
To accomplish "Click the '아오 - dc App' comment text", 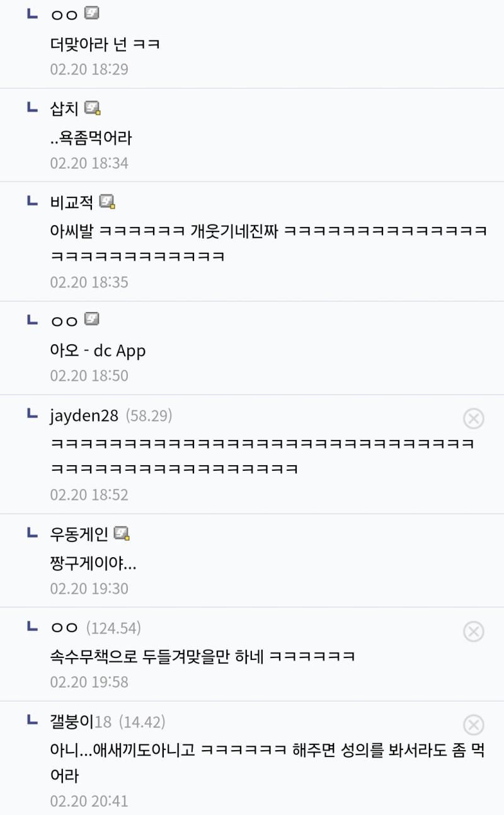I will [98, 350].
